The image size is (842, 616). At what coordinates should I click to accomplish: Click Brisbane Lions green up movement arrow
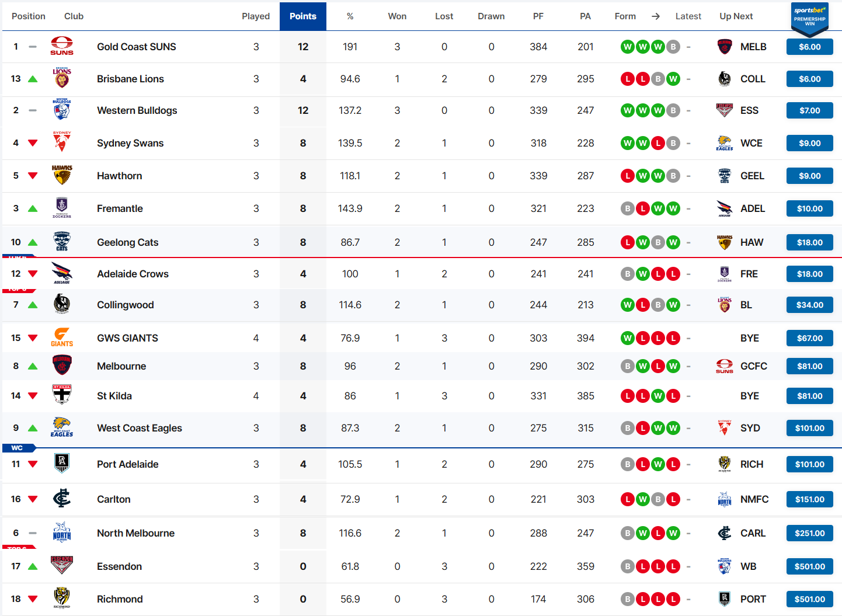click(x=33, y=79)
